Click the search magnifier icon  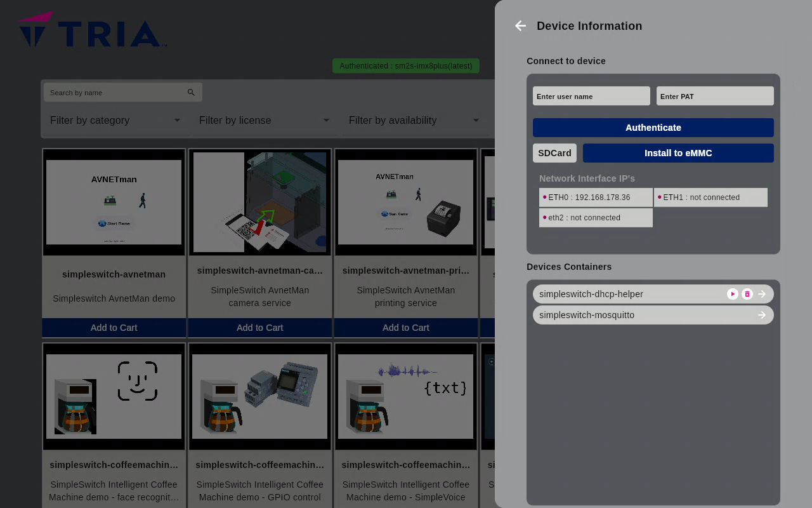coord(191,93)
